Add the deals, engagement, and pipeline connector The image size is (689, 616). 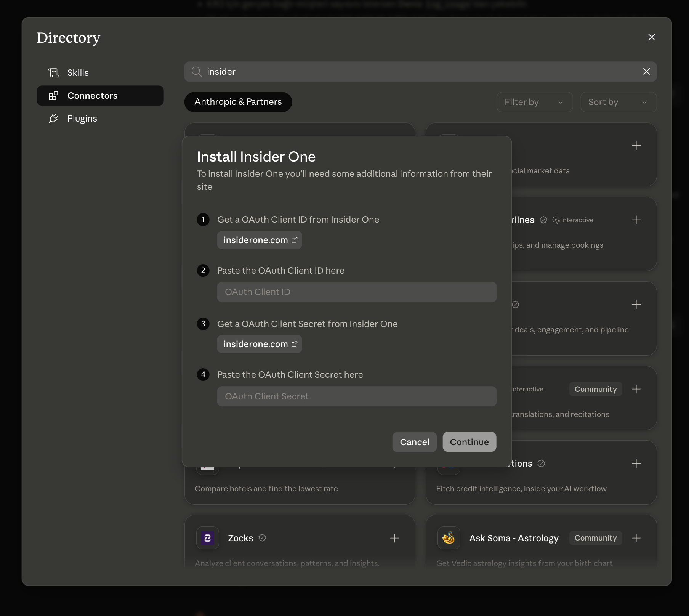[x=636, y=305]
